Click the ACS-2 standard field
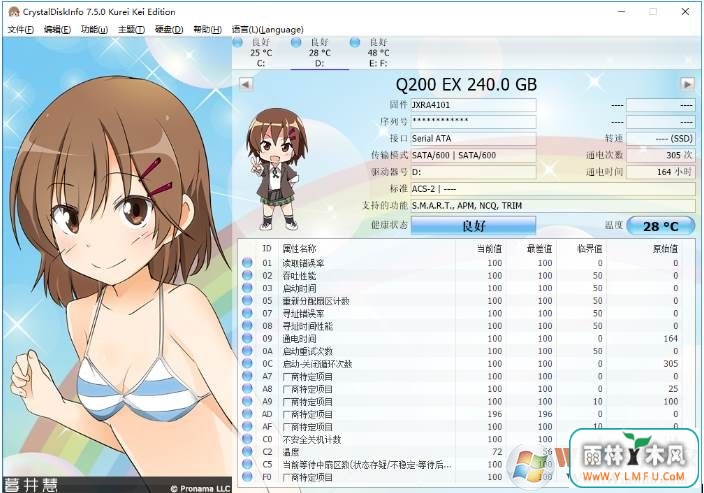 tap(553, 189)
